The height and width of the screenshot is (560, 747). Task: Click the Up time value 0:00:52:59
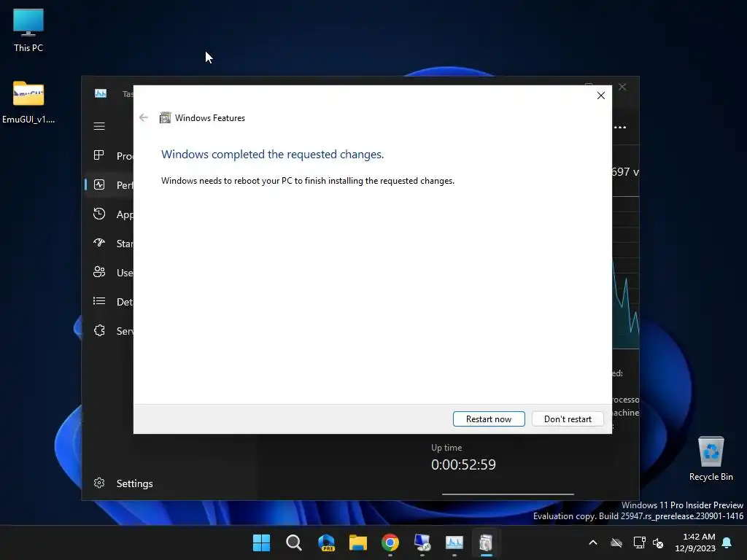pos(463,464)
